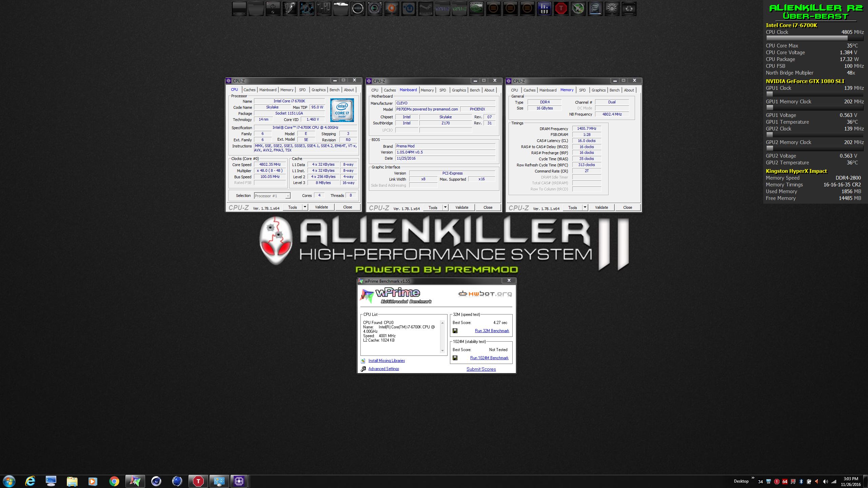Open Advanced Settings link in wPrime
This screenshot has width=868, height=488.
coord(383,369)
